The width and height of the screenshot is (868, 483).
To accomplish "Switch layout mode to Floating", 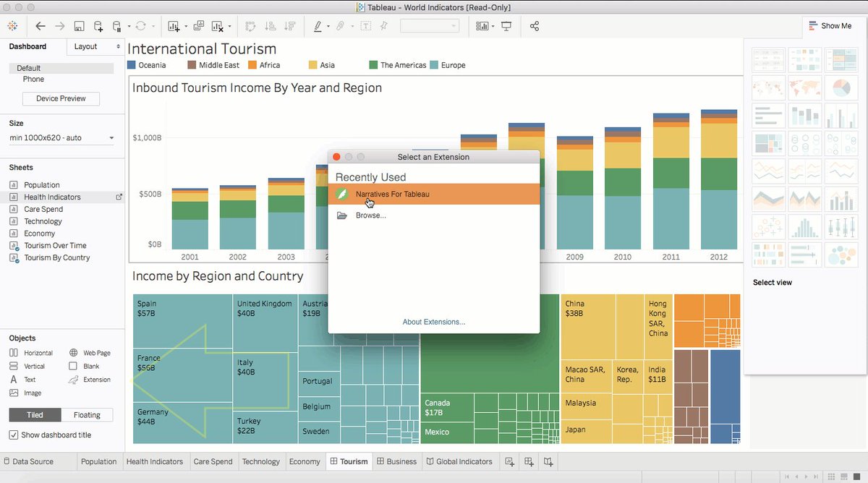I will point(87,414).
